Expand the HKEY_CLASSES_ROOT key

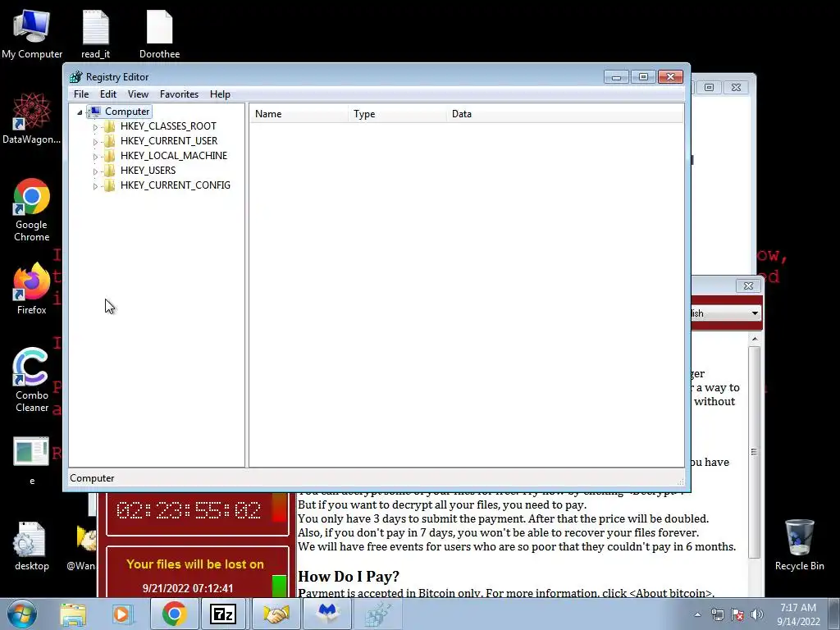tap(95, 127)
